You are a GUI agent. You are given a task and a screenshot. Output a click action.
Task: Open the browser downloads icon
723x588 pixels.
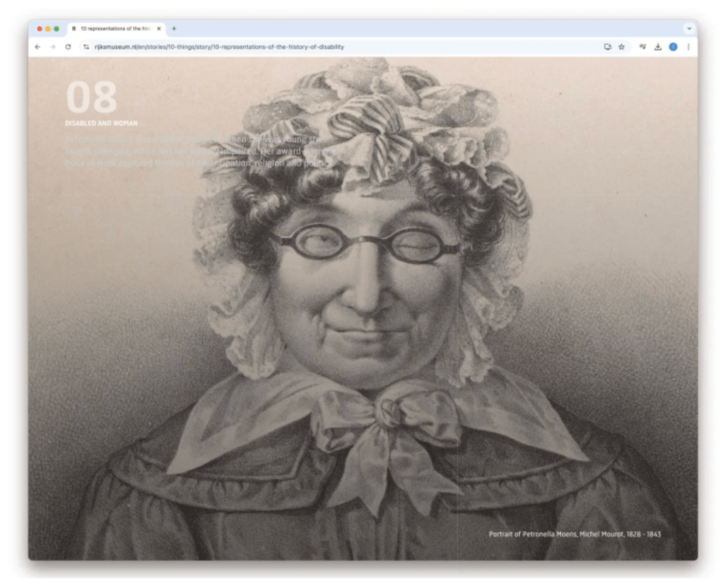pos(658,47)
